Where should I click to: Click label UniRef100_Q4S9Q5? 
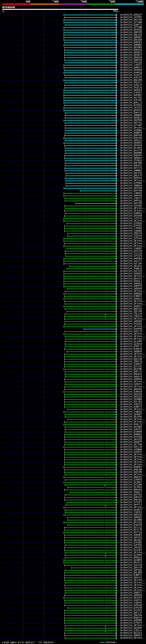pyautogui.click(x=131, y=216)
